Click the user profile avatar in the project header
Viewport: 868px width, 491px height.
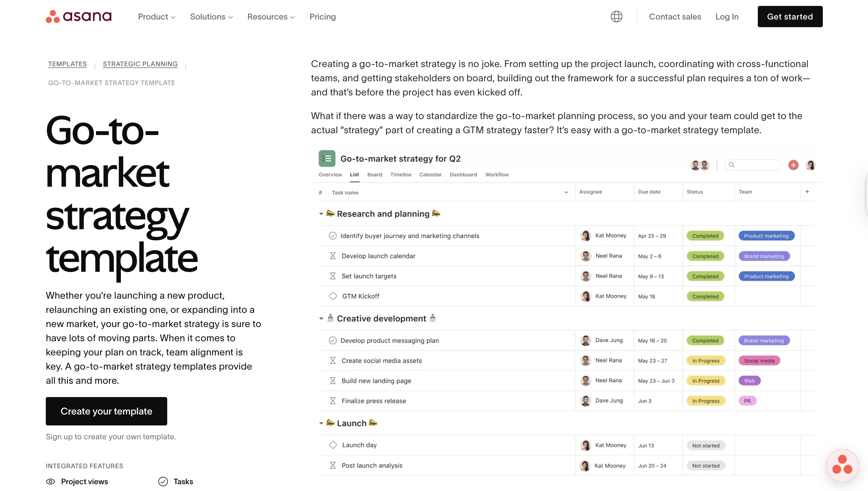pos(811,165)
